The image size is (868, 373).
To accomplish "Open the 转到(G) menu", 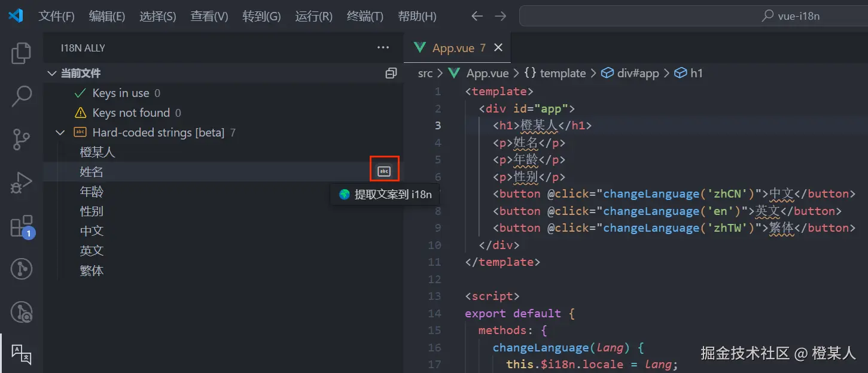I will (261, 16).
